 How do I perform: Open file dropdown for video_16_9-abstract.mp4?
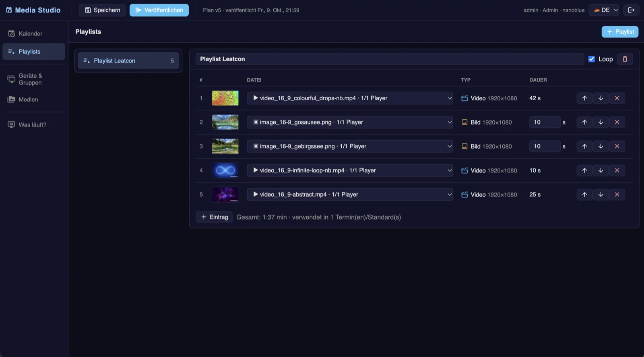click(350, 195)
